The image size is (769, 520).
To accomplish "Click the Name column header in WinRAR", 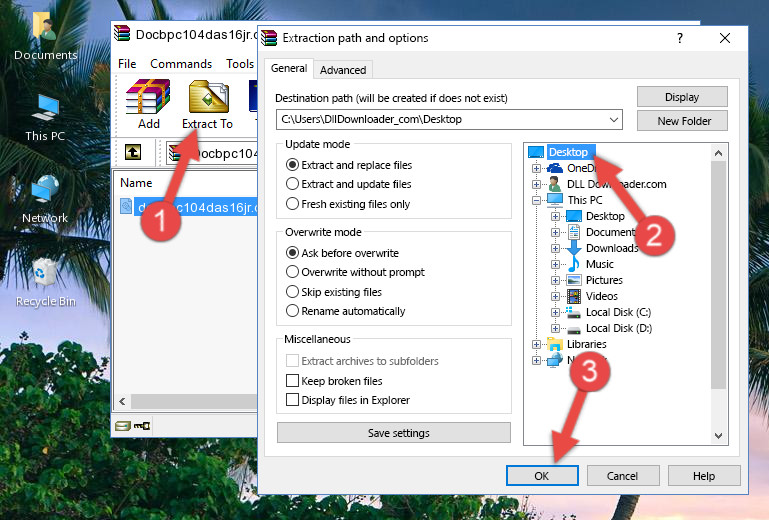I will 136,183.
